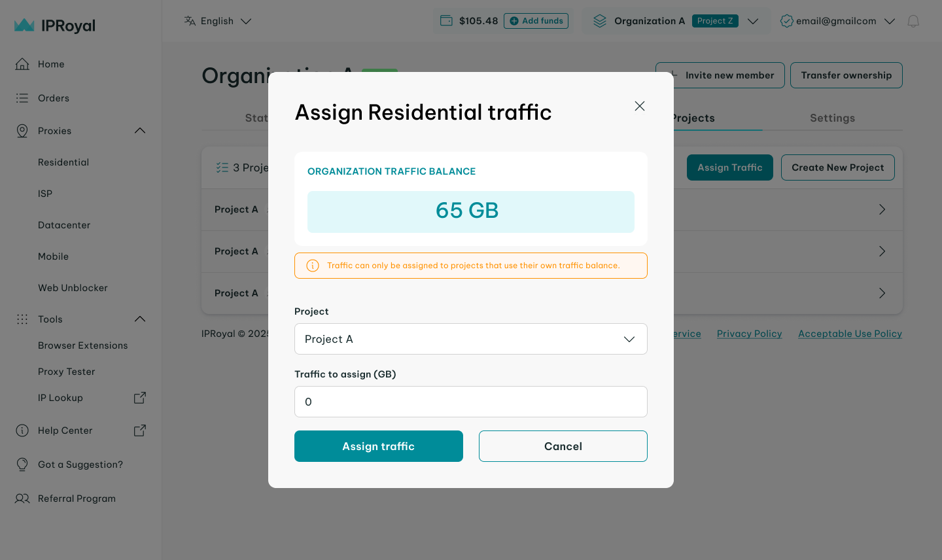Screen dimensions: 942x560
Task: Collapse the Proxies sidebar section
Action: (140, 131)
